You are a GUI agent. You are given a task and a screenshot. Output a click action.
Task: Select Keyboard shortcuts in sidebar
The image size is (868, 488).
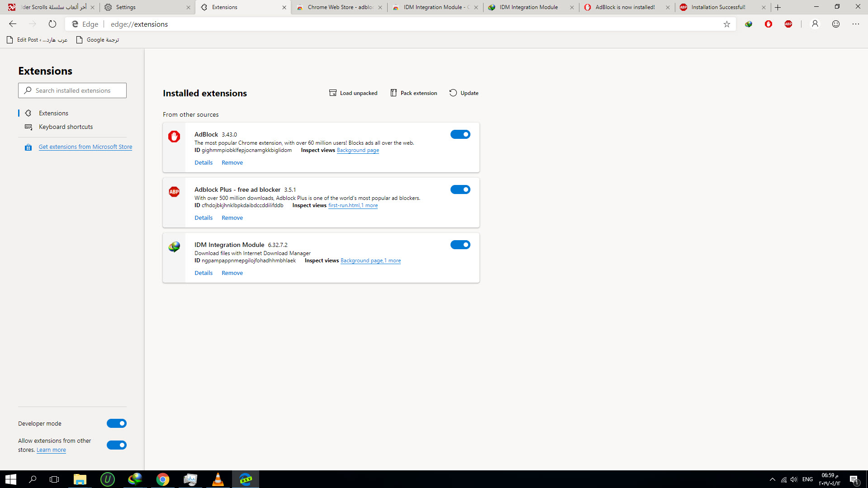point(66,127)
